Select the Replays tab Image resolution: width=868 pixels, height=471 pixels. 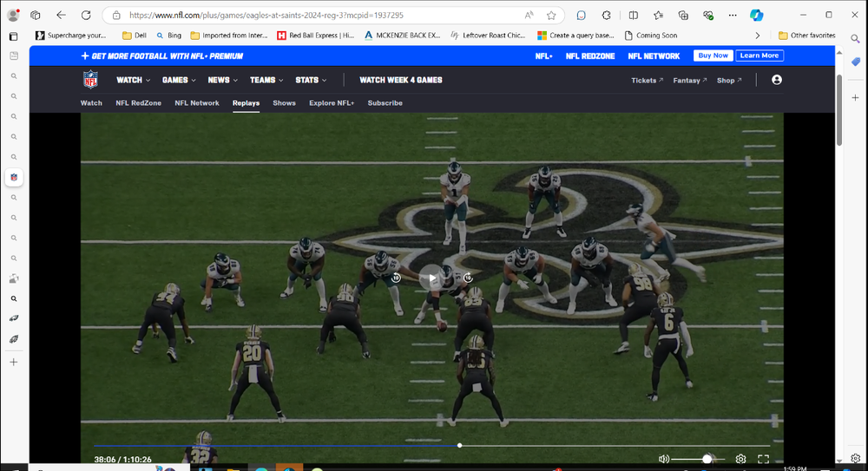pyautogui.click(x=246, y=103)
